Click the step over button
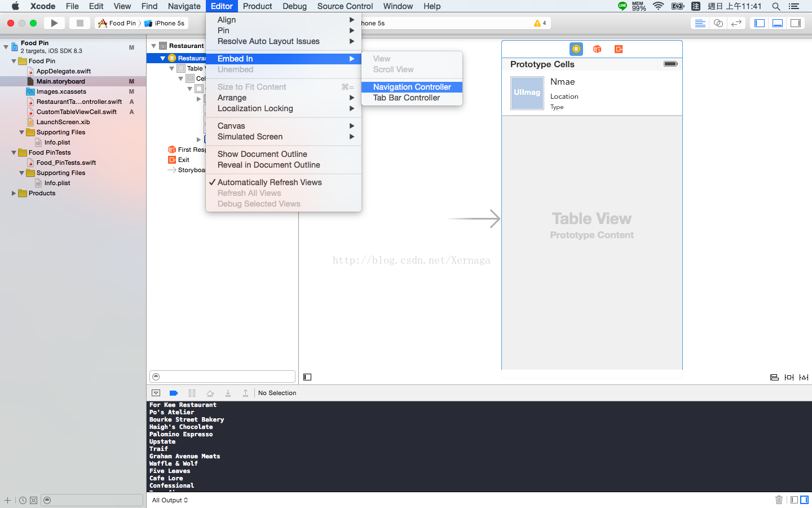 point(210,393)
